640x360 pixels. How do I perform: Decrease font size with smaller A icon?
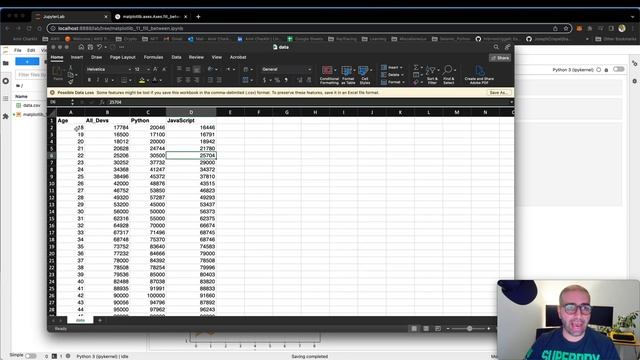coord(164,69)
